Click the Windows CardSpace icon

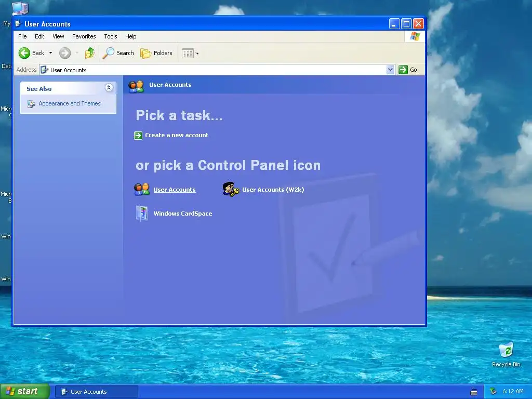click(x=142, y=214)
